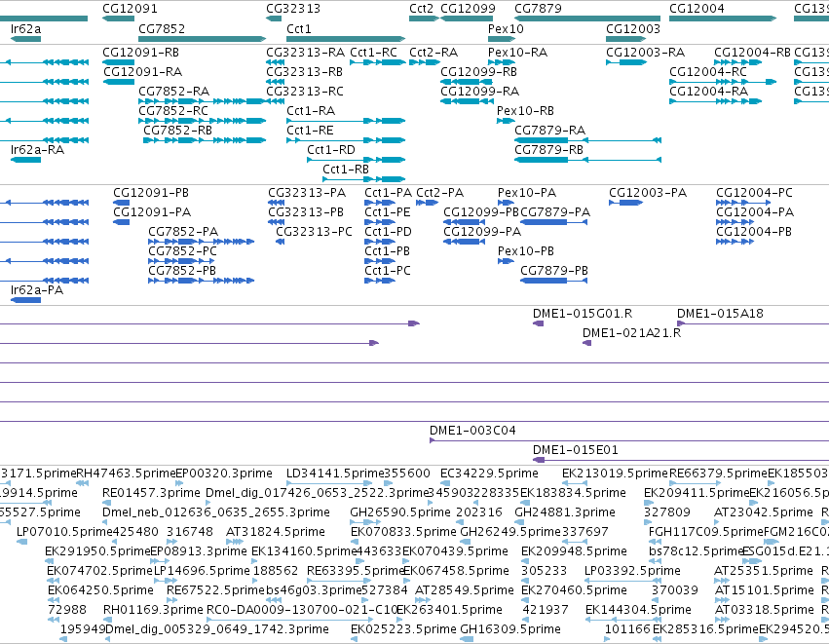Open protein label CG32313-PC
Image resolution: width=829 pixels, height=644 pixels.
(x=314, y=232)
